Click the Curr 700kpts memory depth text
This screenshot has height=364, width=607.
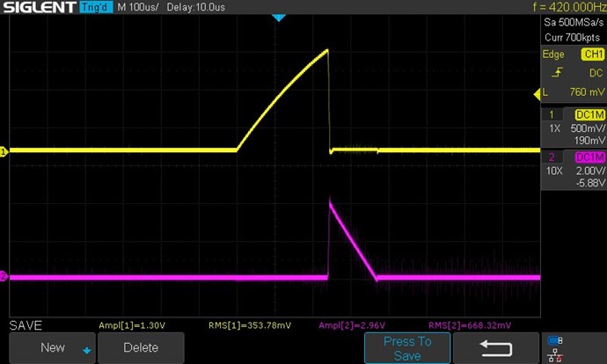572,38
